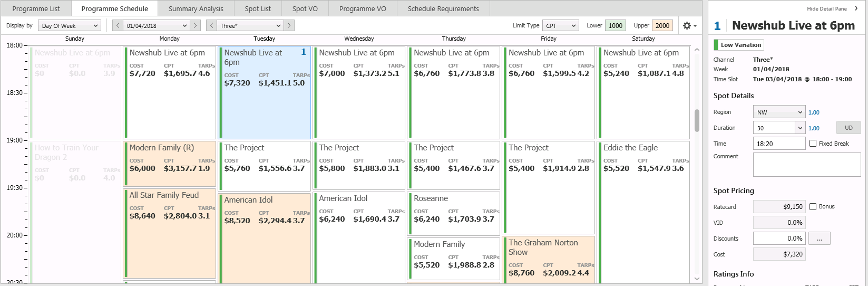Click the Duration 1.00 factor link
Image resolution: width=868 pixels, height=286 pixels.
click(814, 128)
